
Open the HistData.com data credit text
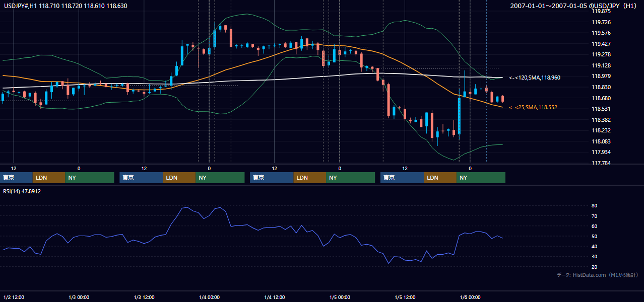click(x=598, y=275)
